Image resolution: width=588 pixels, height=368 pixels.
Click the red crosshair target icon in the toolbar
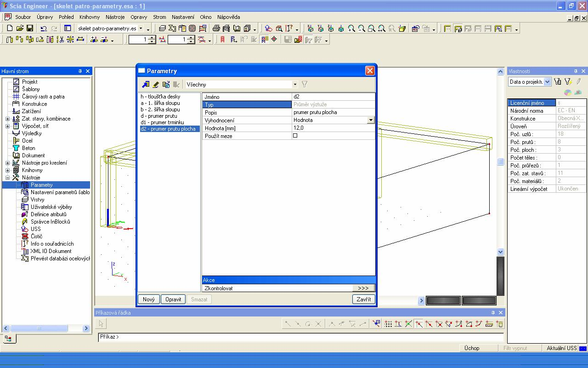tap(274, 40)
